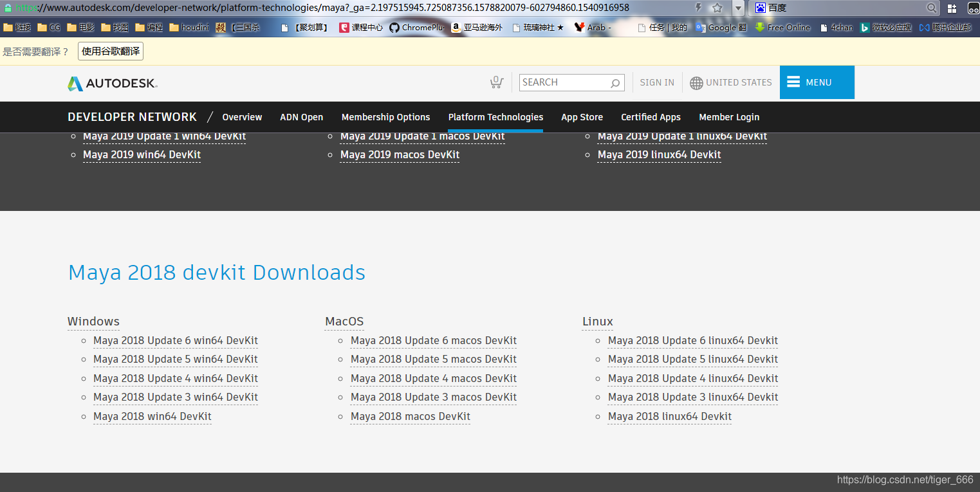
Task: Download Maya 2018 Update 6 linux64 Devkit
Action: click(693, 341)
